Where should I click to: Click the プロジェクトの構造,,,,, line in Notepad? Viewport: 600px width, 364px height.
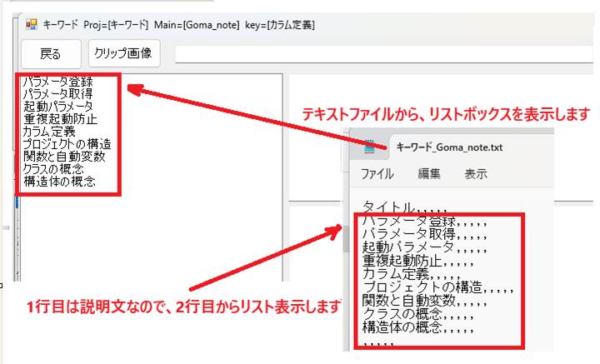(x=438, y=287)
